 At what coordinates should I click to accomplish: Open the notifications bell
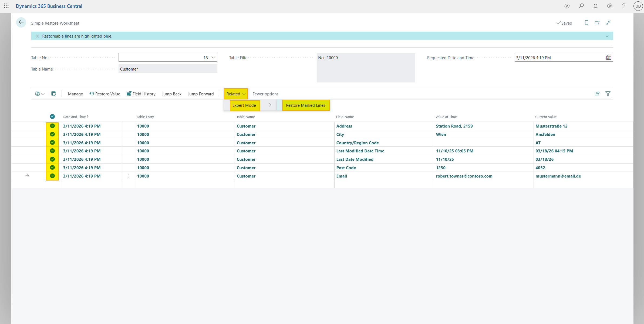pos(595,6)
